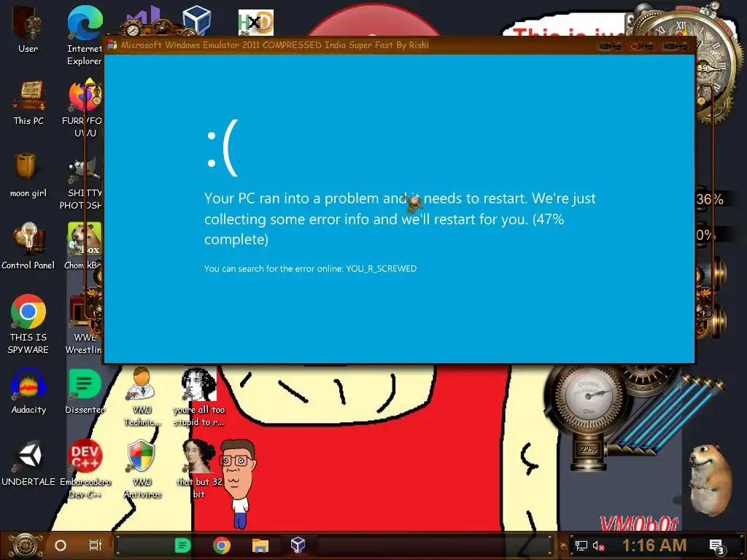Launch the WWE Wrestling shortcut

pos(85,324)
